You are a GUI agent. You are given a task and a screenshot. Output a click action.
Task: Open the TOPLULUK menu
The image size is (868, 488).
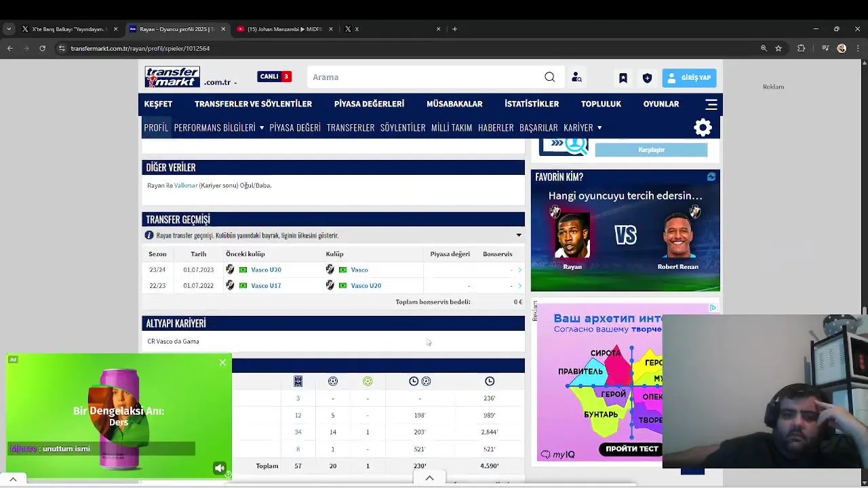pos(601,104)
